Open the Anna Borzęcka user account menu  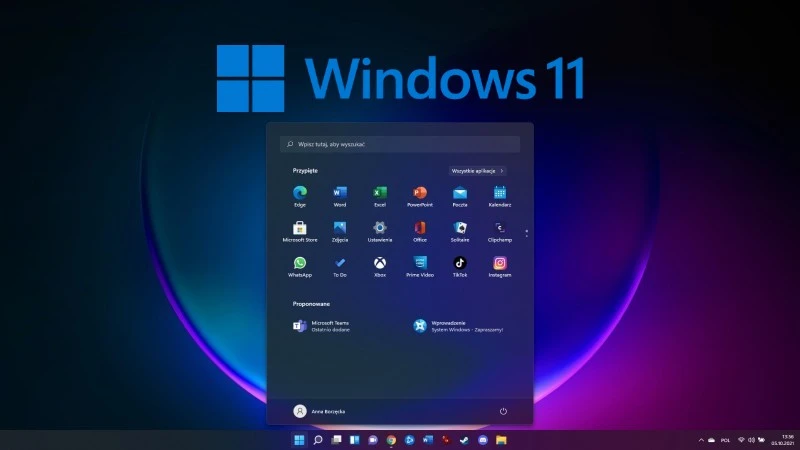pos(319,411)
